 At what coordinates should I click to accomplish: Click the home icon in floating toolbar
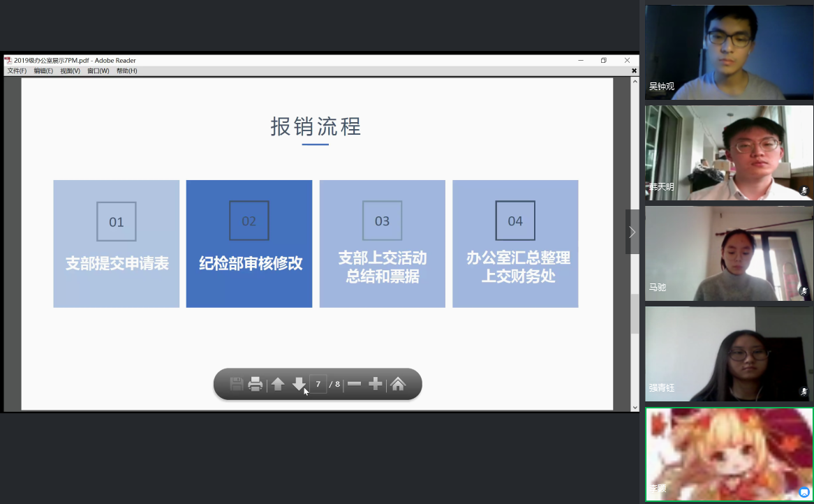(398, 384)
